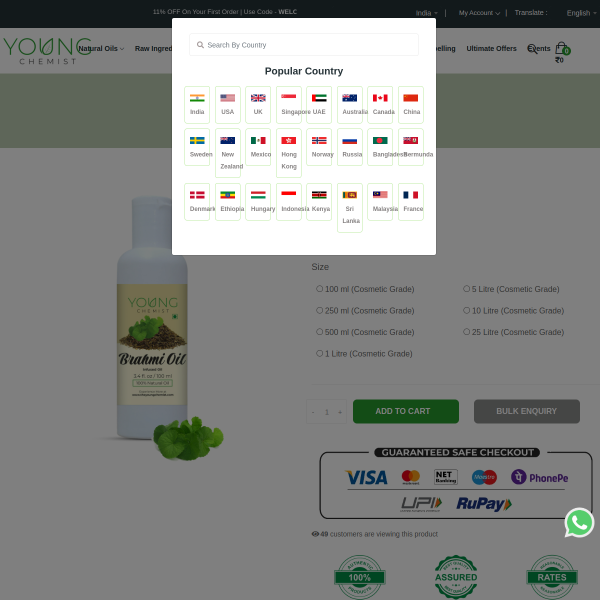Pick Canada from the country list
Image resolution: width=600 pixels, height=600 pixels.
380,104
